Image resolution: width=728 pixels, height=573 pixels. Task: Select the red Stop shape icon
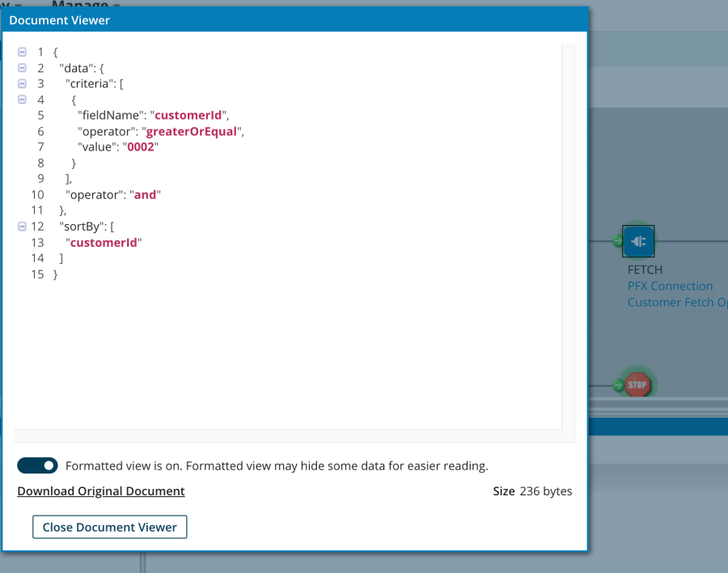[637, 384]
